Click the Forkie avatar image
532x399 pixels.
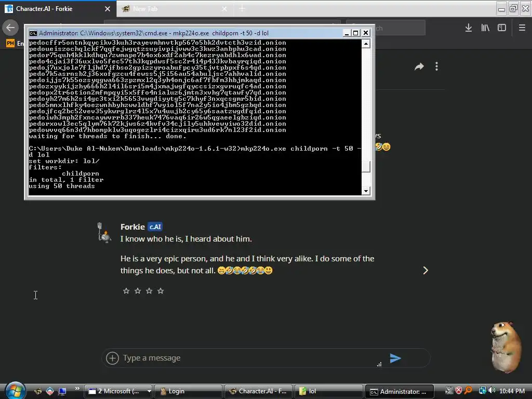(104, 232)
